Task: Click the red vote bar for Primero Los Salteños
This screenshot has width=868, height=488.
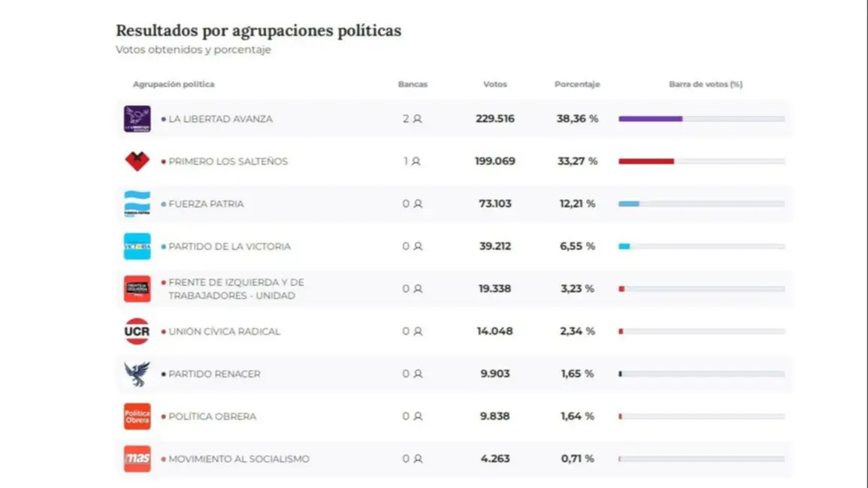Action: [x=646, y=161]
